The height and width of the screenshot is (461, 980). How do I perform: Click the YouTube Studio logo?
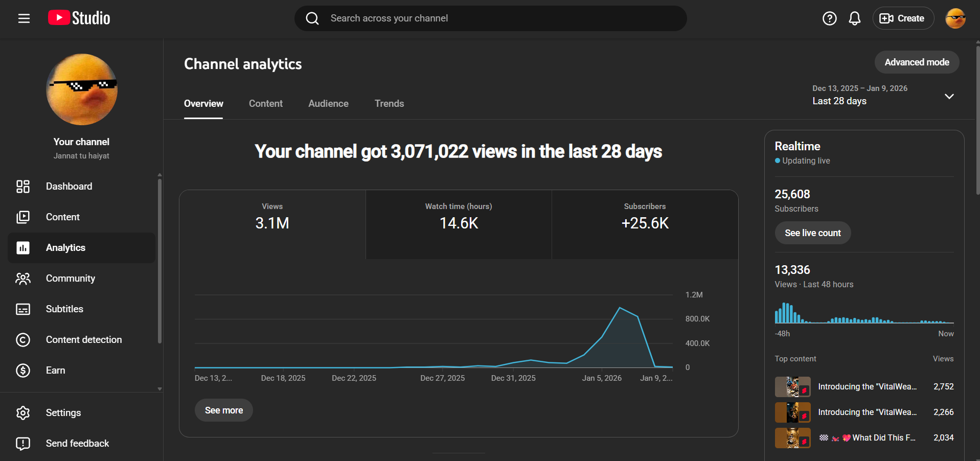[x=79, y=18]
